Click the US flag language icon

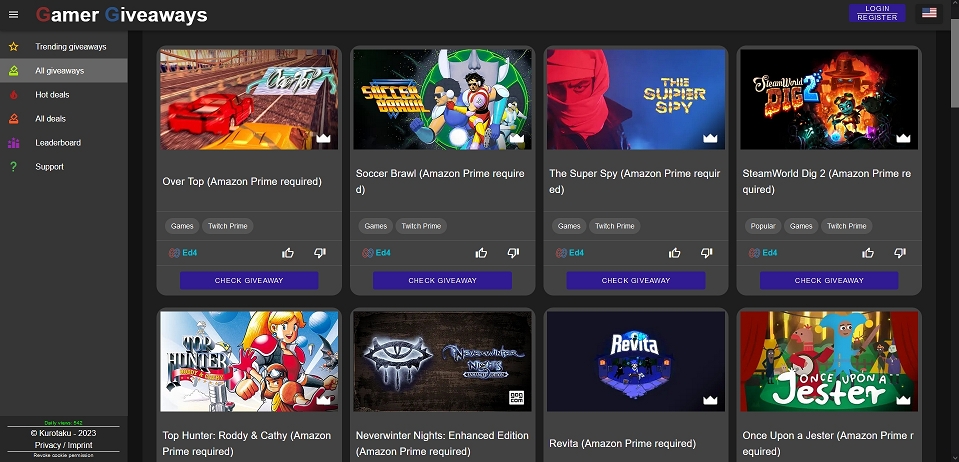[929, 13]
